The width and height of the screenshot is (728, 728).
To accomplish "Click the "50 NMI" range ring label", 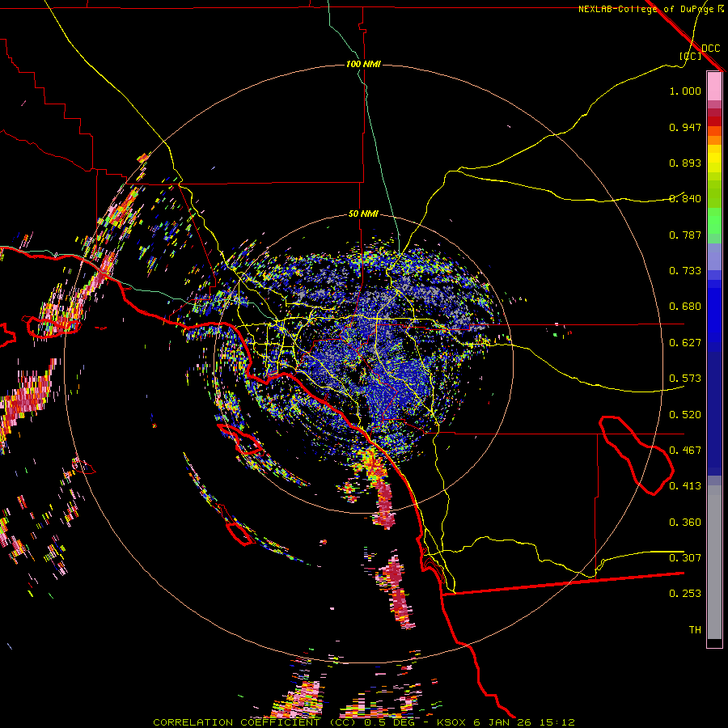I will coord(363,214).
